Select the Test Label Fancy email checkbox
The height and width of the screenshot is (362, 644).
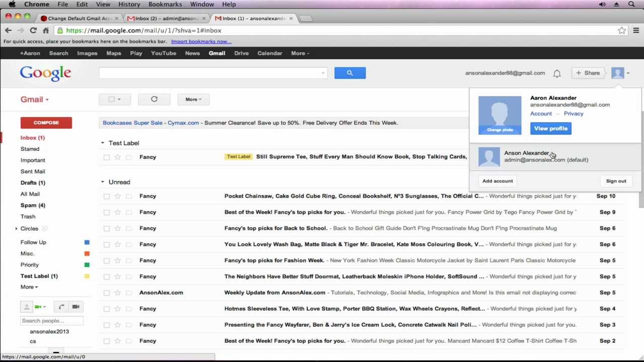point(107,157)
